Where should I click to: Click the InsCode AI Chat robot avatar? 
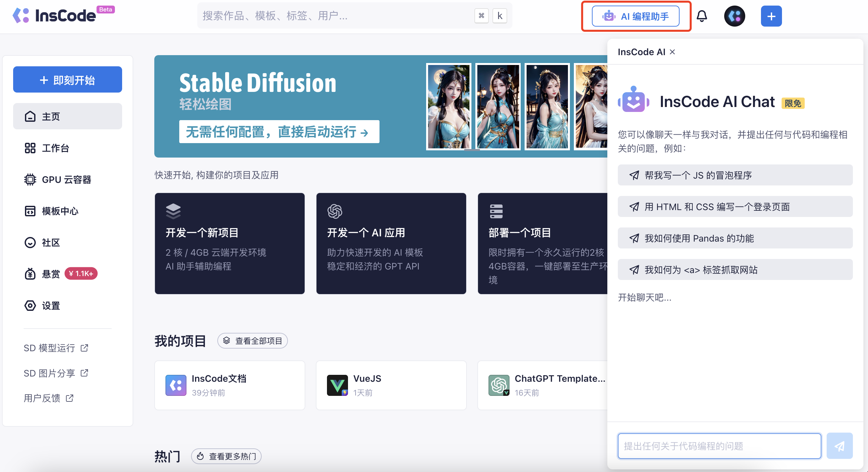[x=634, y=99]
